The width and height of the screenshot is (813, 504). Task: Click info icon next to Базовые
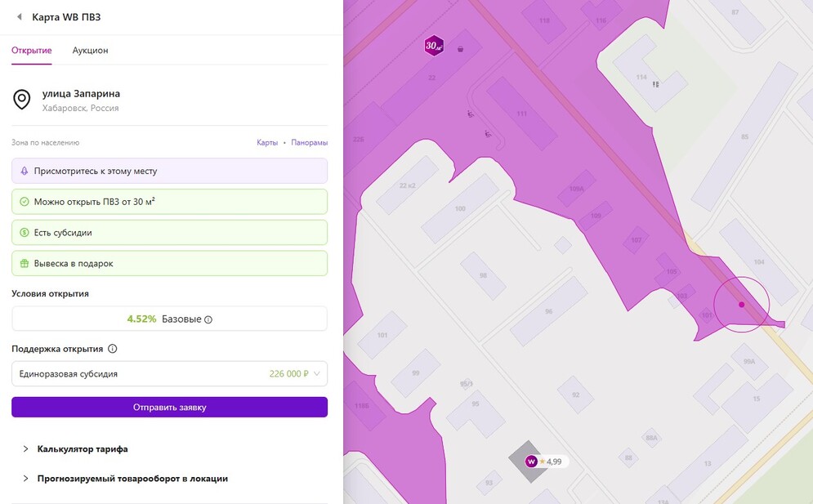click(x=208, y=319)
